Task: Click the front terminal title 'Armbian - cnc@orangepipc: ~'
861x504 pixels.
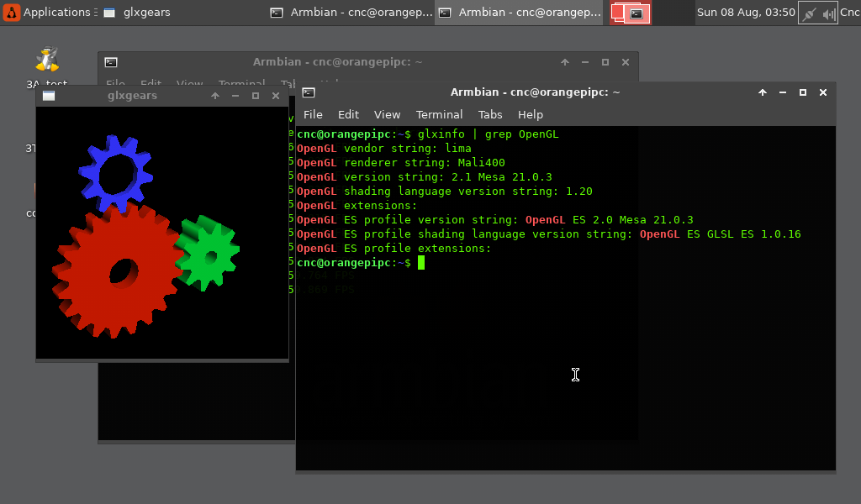Action: tap(536, 92)
